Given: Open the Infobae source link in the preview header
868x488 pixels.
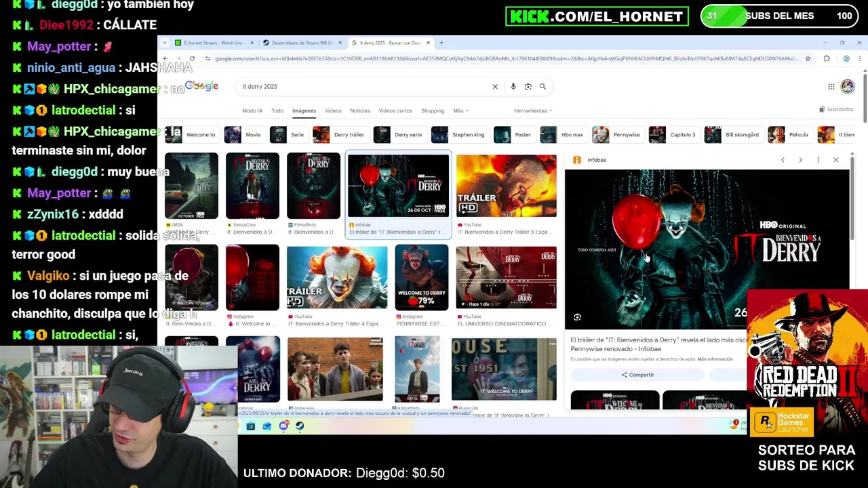Looking at the screenshot, I should pos(590,160).
